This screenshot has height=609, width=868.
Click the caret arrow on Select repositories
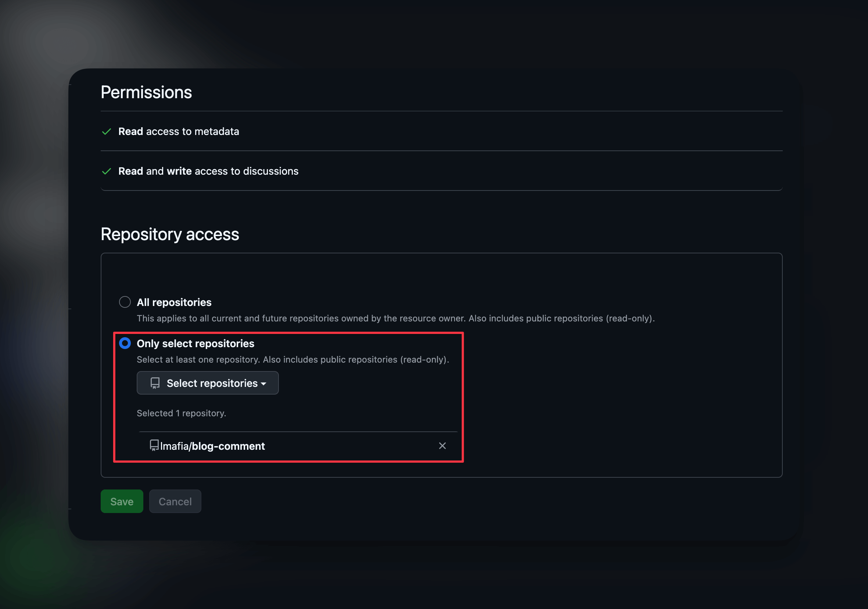[x=264, y=384]
